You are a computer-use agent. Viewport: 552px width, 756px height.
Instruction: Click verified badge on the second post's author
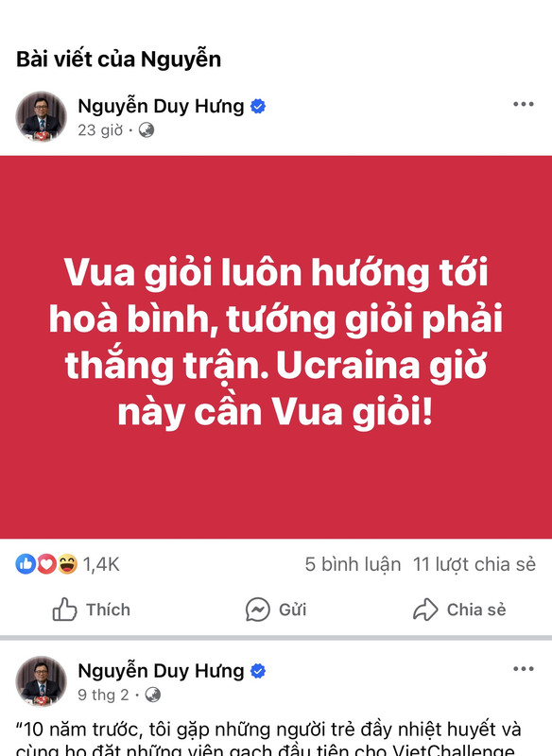(258, 671)
